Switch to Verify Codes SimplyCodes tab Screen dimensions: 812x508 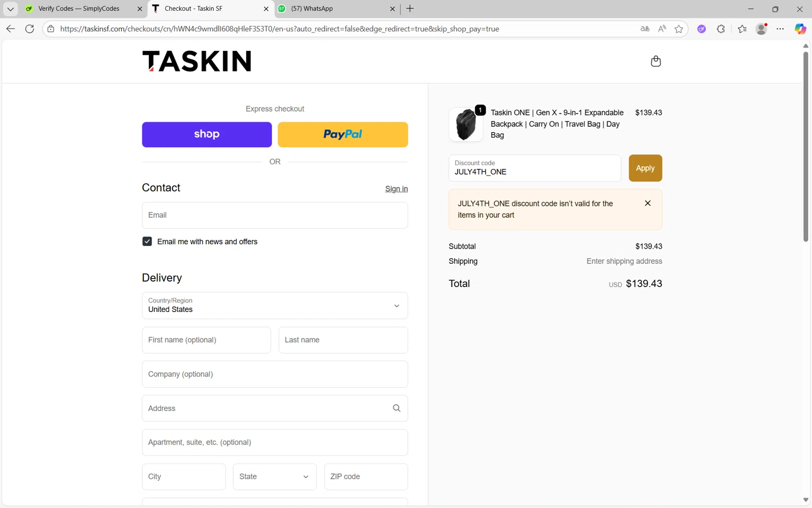click(x=78, y=9)
